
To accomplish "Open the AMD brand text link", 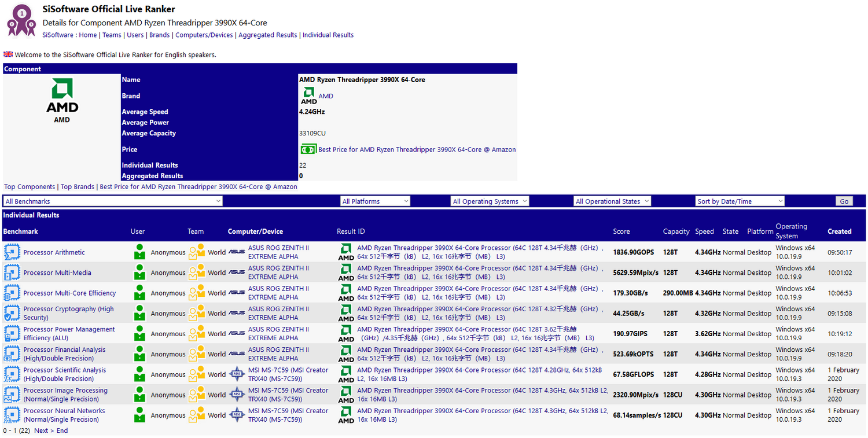I will [326, 96].
